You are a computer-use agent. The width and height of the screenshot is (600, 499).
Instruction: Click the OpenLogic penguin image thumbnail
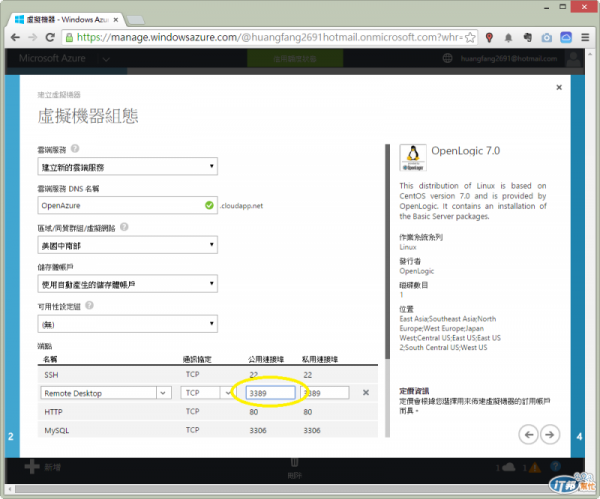tap(413, 157)
